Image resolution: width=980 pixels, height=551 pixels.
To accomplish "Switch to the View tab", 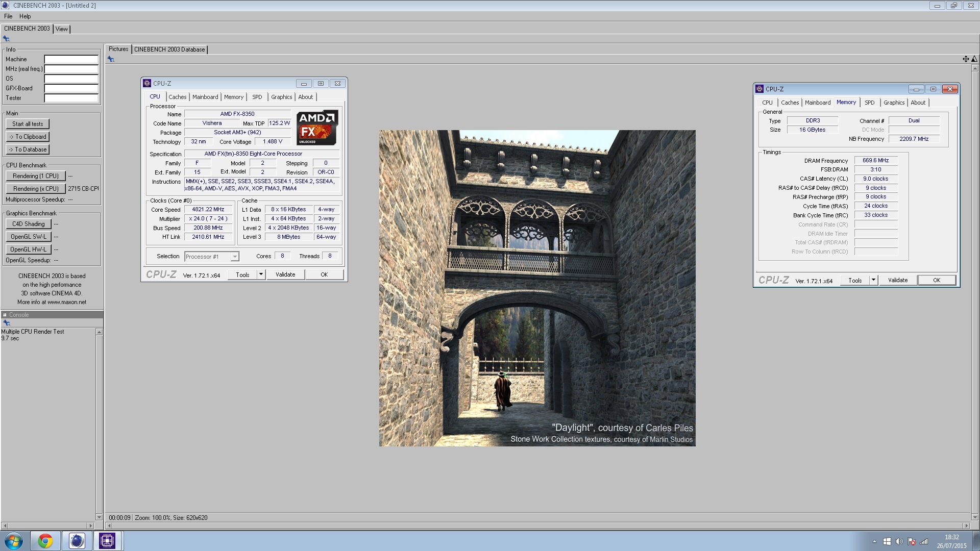I will click(x=62, y=29).
